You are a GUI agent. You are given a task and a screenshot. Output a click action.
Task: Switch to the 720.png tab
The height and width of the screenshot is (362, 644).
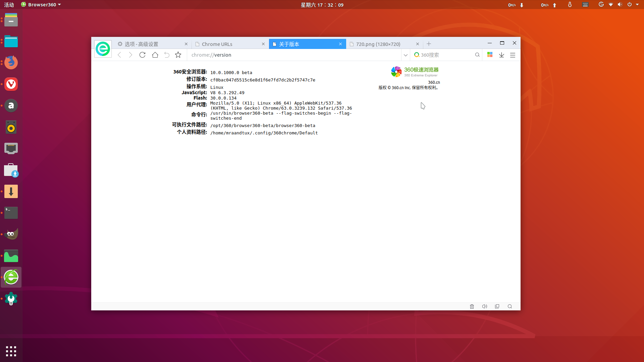384,44
